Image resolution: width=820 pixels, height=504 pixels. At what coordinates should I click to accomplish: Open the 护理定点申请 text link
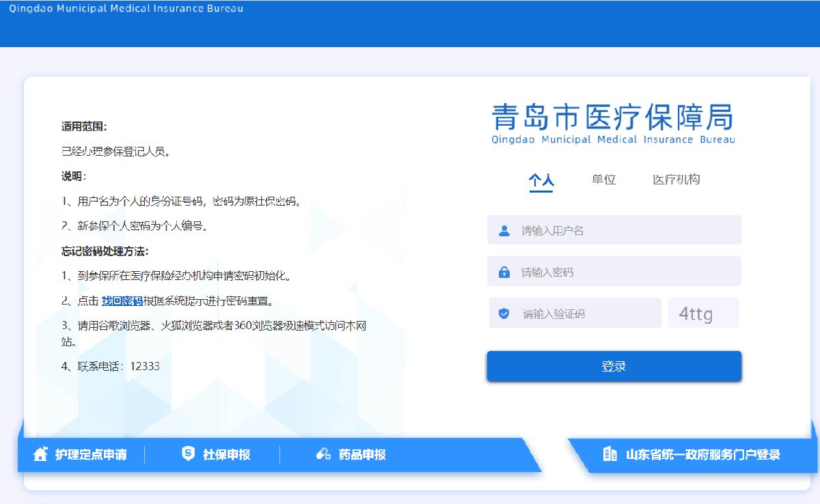click(x=91, y=455)
